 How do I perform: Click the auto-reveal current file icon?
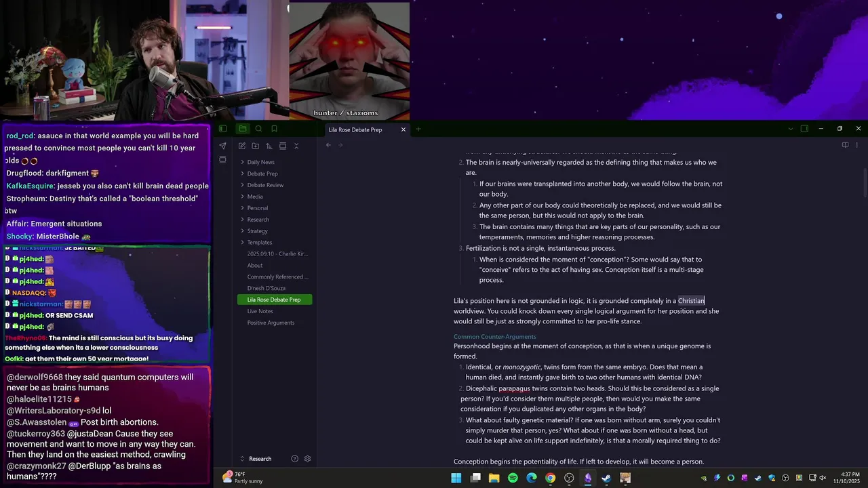pos(282,146)
